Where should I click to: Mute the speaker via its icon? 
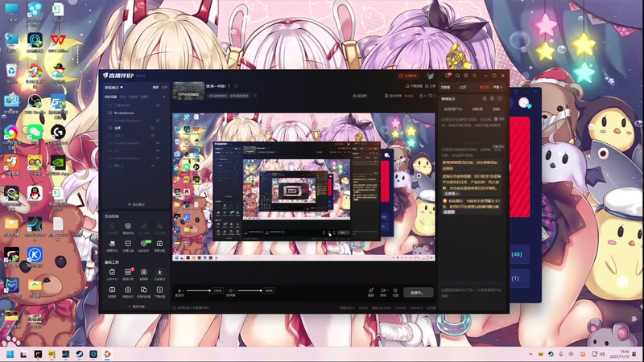coord(230,290)
